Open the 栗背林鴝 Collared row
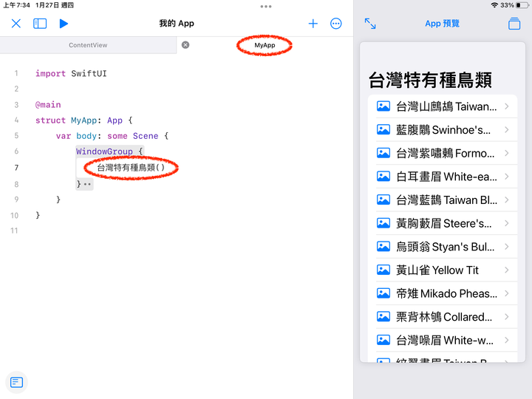Viewport: 532px width, 399px height. (443, 317)
